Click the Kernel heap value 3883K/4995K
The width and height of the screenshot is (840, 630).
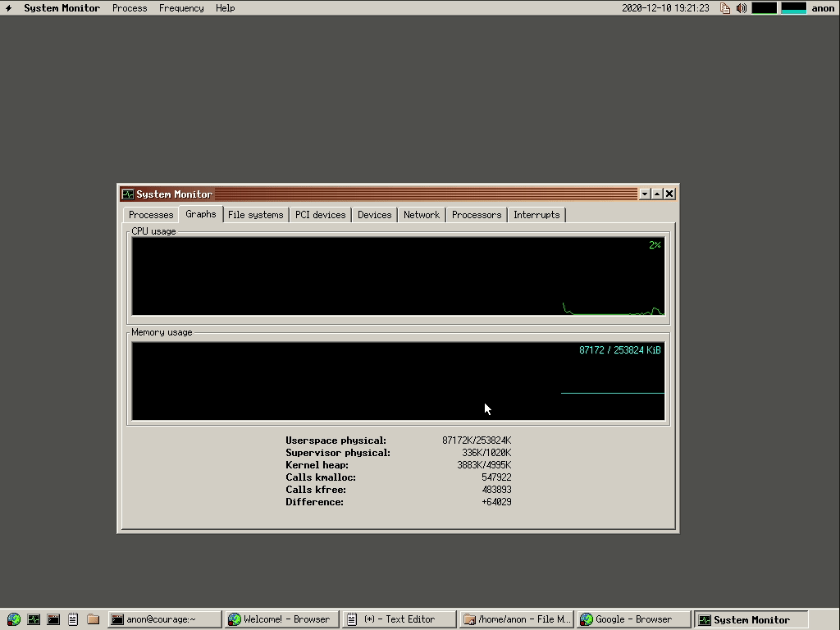click(484, 465)
